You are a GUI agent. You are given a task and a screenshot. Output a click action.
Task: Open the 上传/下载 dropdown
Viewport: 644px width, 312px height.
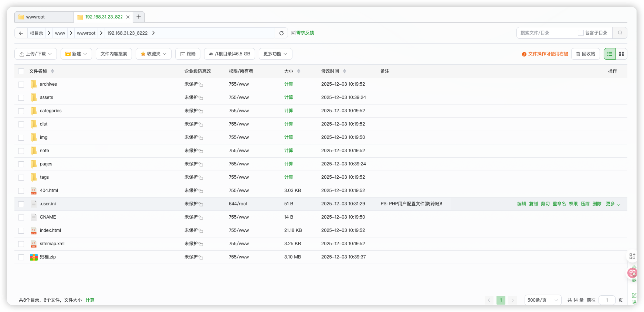coord(35,54)
